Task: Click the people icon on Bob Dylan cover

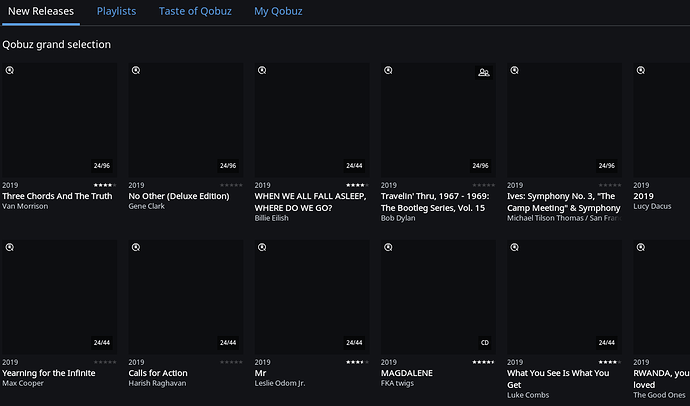Action: click(x=484, y=73)
